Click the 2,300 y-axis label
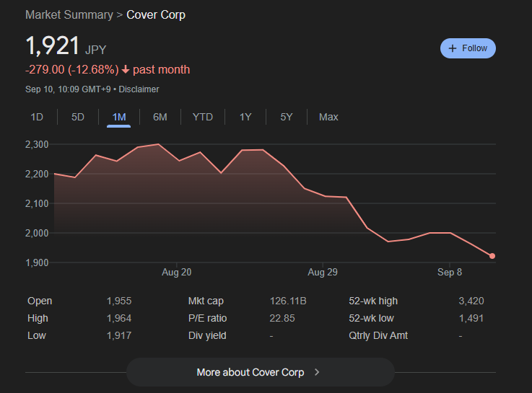The image size is (532, 393). [x=37, y=145]
